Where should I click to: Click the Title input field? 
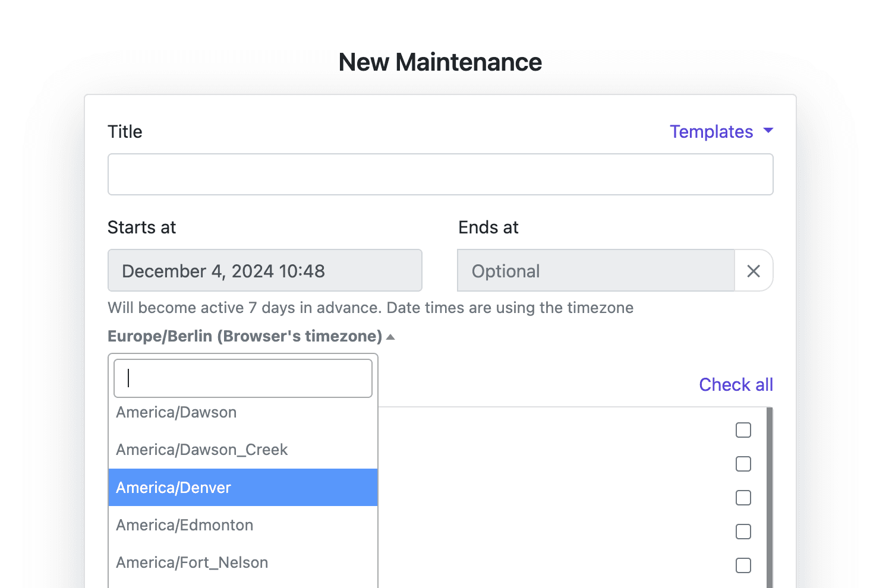coord(440,174)
